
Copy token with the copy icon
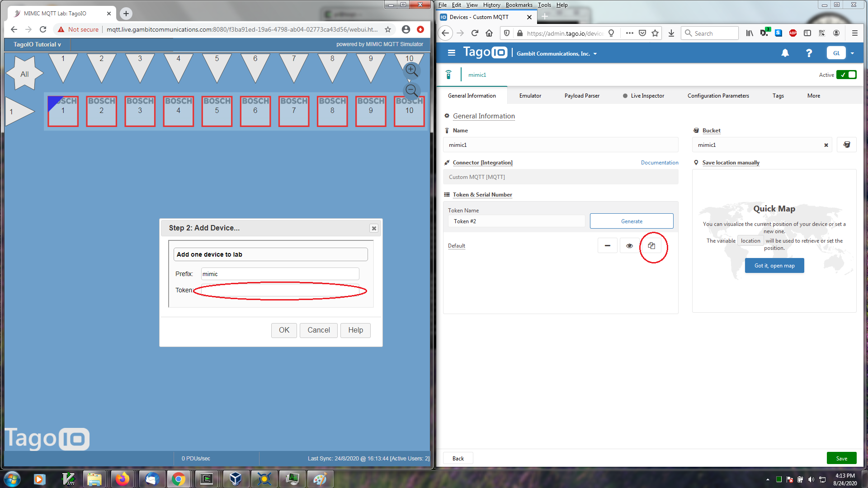651,246
